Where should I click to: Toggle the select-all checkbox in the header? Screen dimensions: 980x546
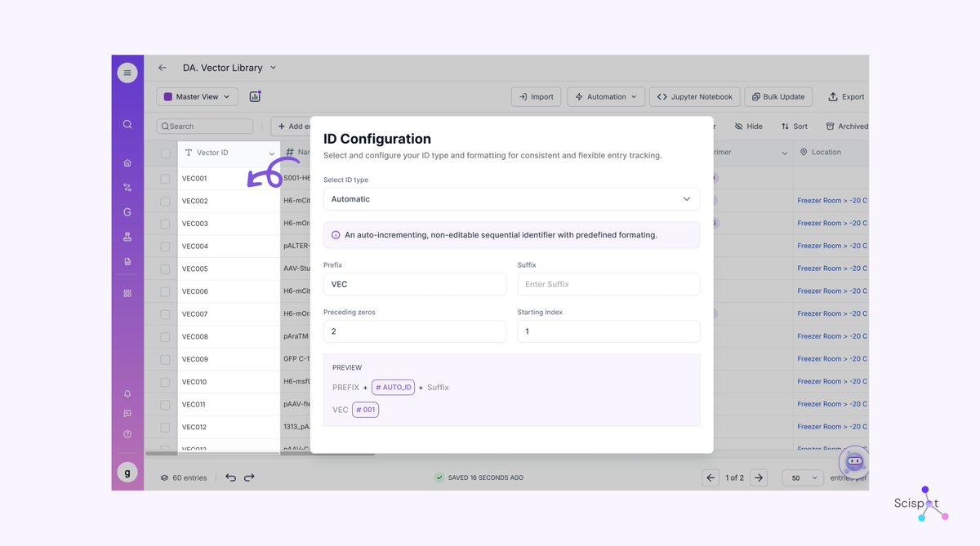(166, 152)
